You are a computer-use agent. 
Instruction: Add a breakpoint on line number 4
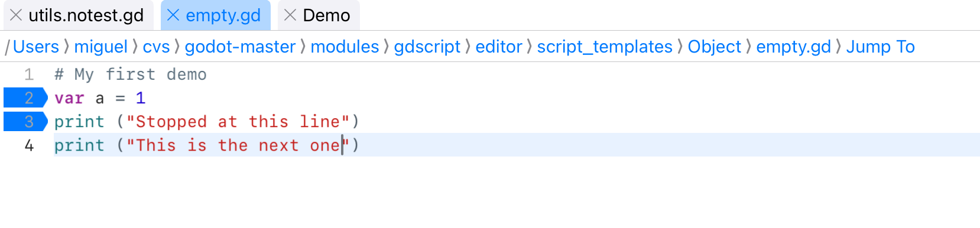[29, 145]
